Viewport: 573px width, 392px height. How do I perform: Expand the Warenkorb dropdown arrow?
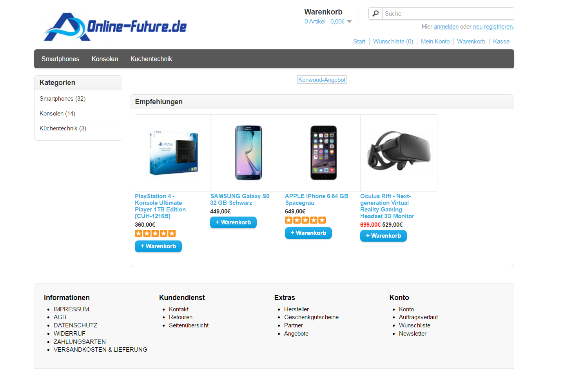click(350, 22)
